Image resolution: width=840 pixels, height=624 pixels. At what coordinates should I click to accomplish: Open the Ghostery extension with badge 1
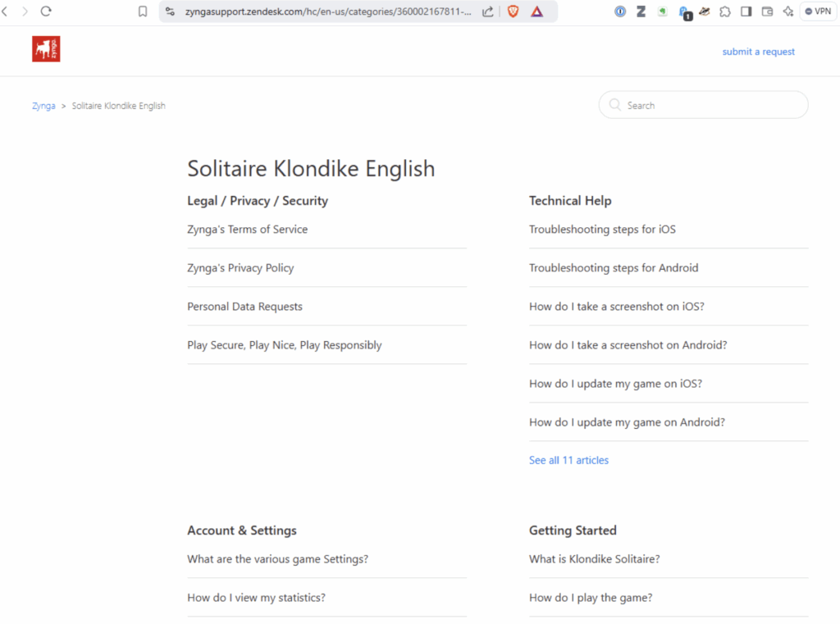[685, 12]
